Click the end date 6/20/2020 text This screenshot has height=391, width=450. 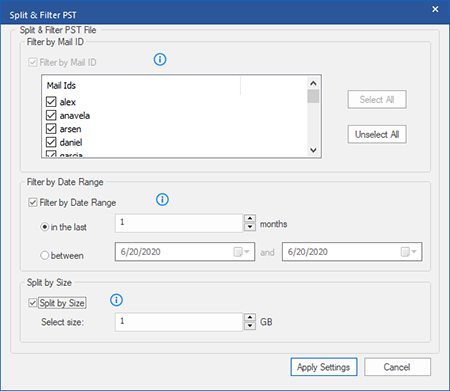point(308,252)
